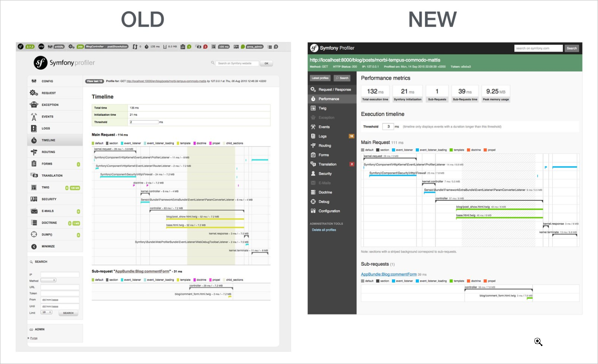Screen dimensions: 598x364
Task: Click Symfony 2.7.2 version badge in OLD toolbar
Action: pos(30,47)
